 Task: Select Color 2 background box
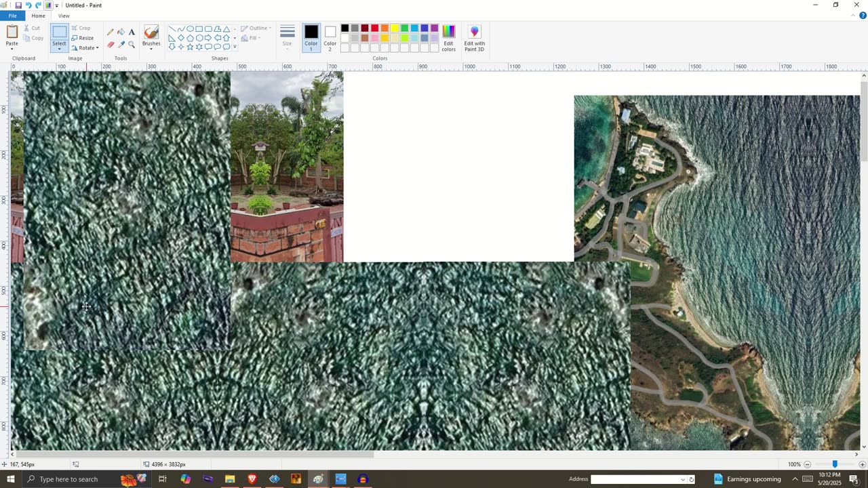click(x=330, y=38)
